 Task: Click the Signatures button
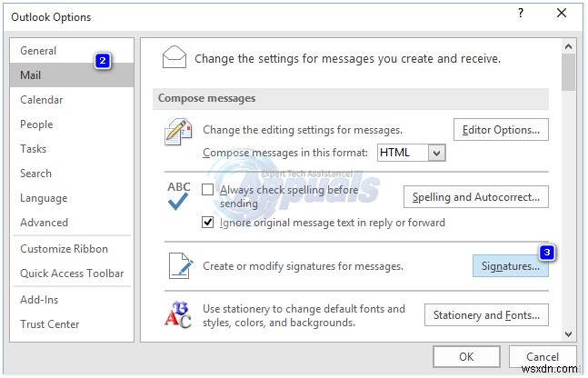(x=511, y=266)
